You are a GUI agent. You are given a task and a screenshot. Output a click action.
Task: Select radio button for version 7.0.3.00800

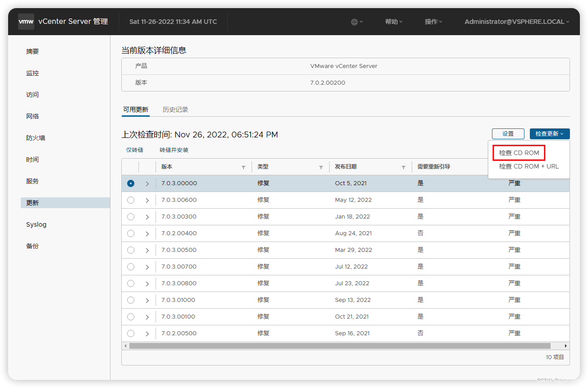click(131, 283)
